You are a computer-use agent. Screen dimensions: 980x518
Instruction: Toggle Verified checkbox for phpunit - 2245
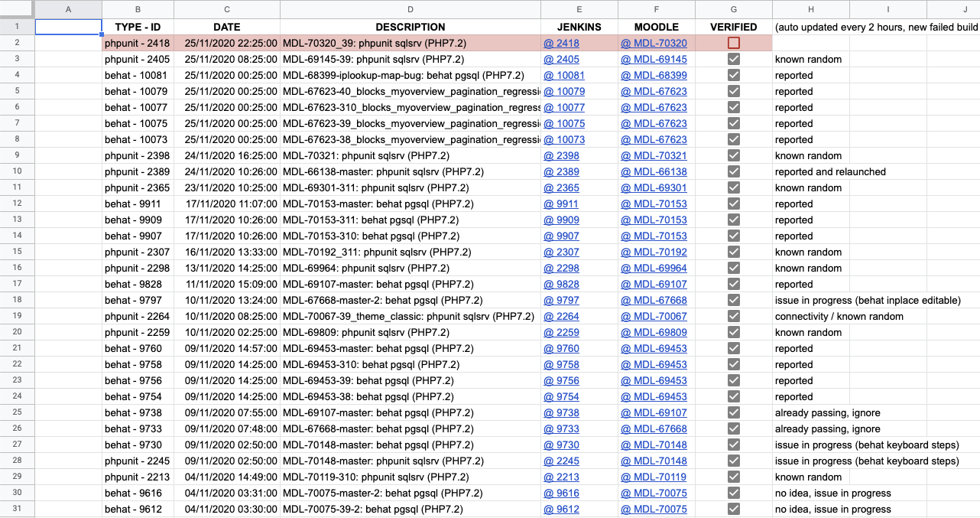tap(734, 461)
